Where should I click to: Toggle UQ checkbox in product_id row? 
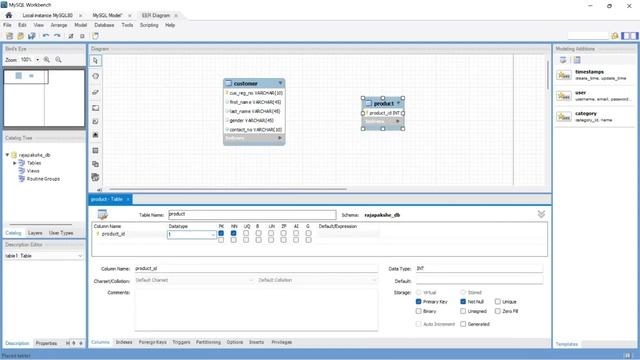(x=246, y=233)
